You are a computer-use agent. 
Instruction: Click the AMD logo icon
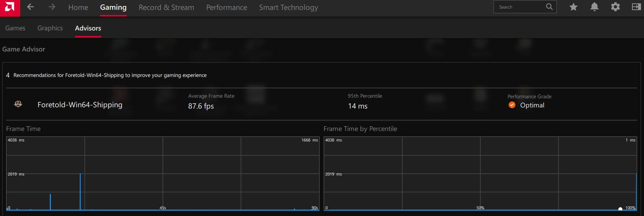coord(10,7)
